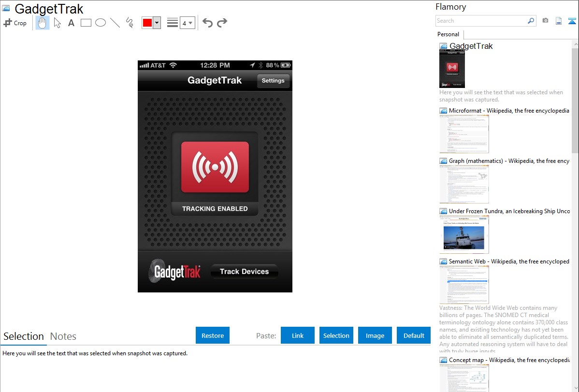Pick the freehand scribble tool
Viewport: 579px width, 392px height.
(130, 23)
